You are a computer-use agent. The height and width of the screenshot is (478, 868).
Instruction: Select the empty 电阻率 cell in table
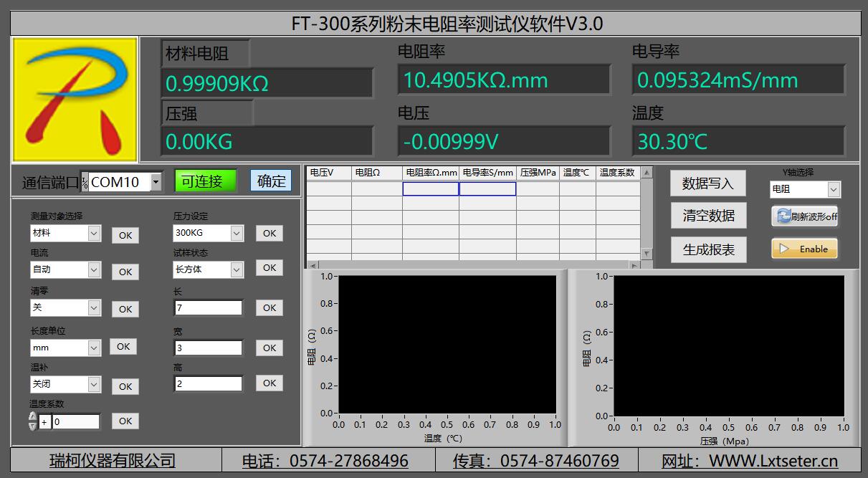[x=430, y=188]
